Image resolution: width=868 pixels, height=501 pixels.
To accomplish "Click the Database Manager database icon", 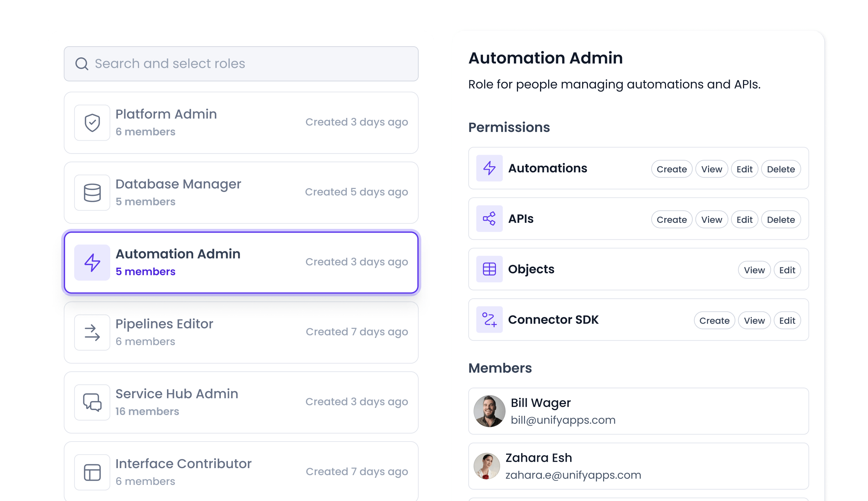I will pos(92,192).
